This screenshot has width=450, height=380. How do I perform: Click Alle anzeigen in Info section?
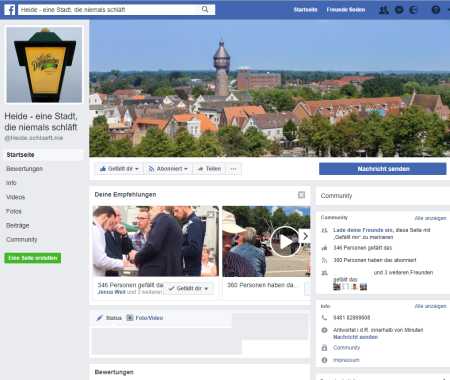(430, 306)
